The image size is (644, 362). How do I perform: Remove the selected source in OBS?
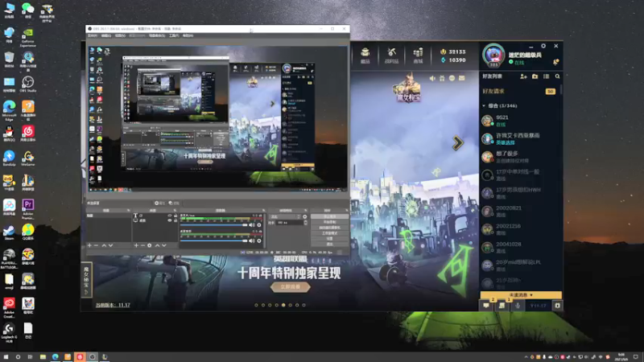coord(143,245)
